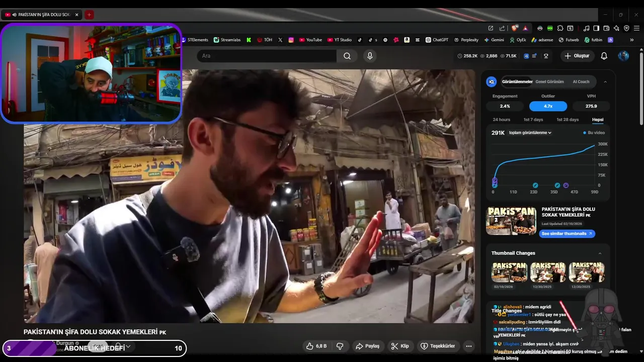Open the adsense bookmark

pos(542,40)
